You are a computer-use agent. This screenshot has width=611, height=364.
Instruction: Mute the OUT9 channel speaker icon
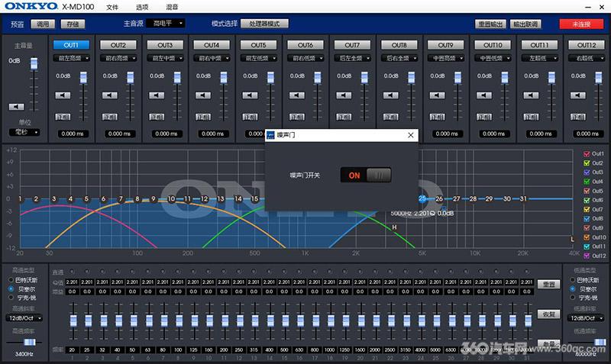pyautogui.click(x=437, y=95)
